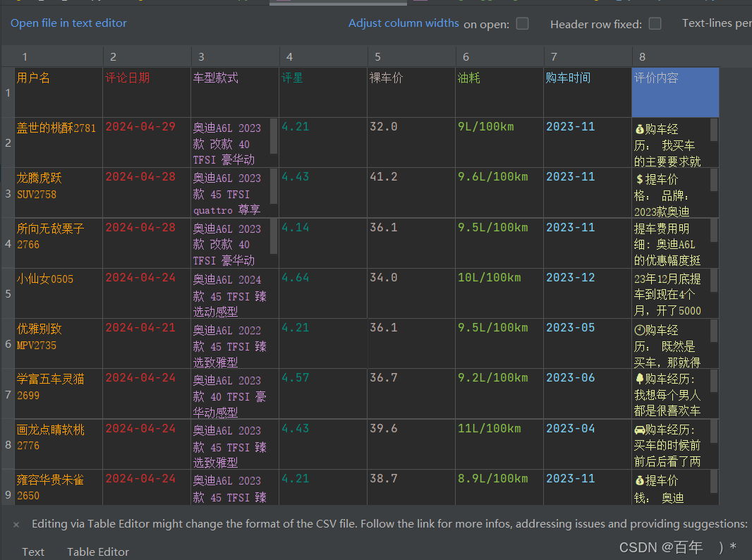The width and height of the screenshot is (752, 560).
Task: Click fuel cell 8.9L/100km
Action: 499,487
